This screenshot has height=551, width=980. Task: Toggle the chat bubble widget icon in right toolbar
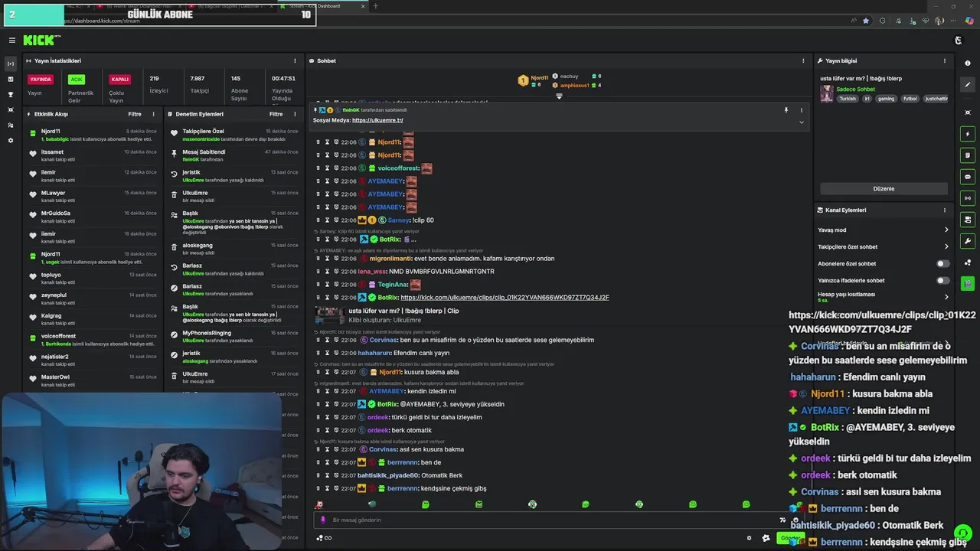pyautogui.click(x=968, y=177)
